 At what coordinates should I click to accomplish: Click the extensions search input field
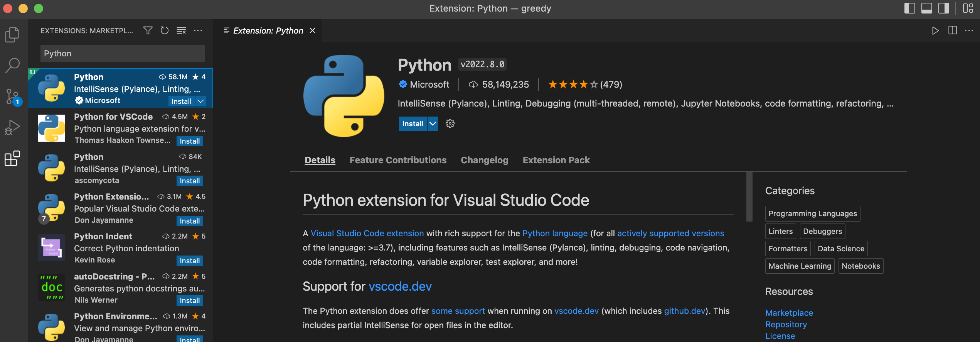tap(123, 54)
